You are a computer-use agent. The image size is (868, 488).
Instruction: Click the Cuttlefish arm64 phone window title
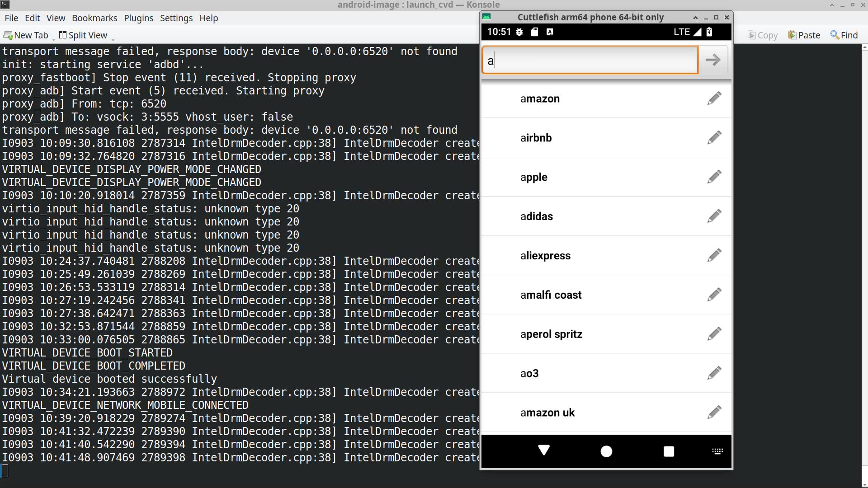pos(590,17)
